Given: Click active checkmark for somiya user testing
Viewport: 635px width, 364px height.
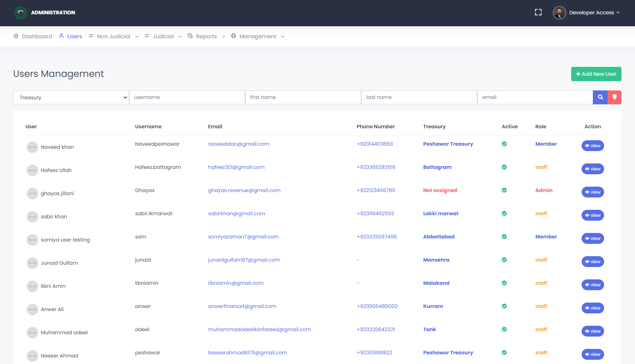Looking at the screenshot, I should (x=504, y=236).
